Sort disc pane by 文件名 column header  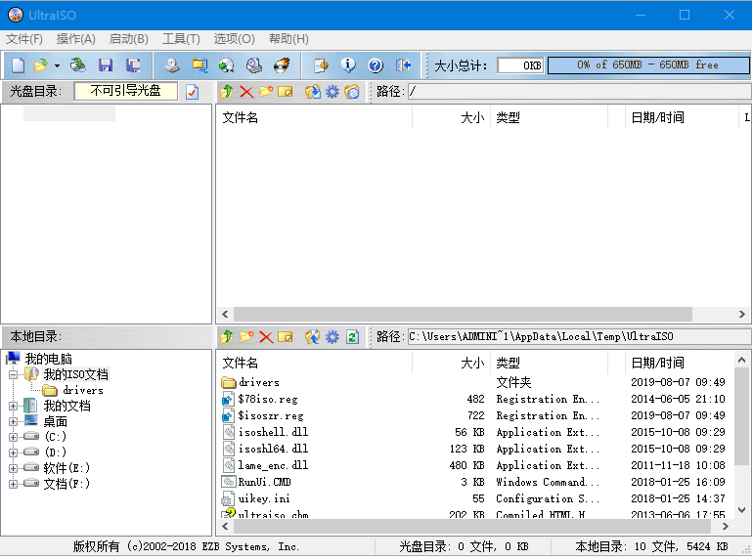(315, 117)
